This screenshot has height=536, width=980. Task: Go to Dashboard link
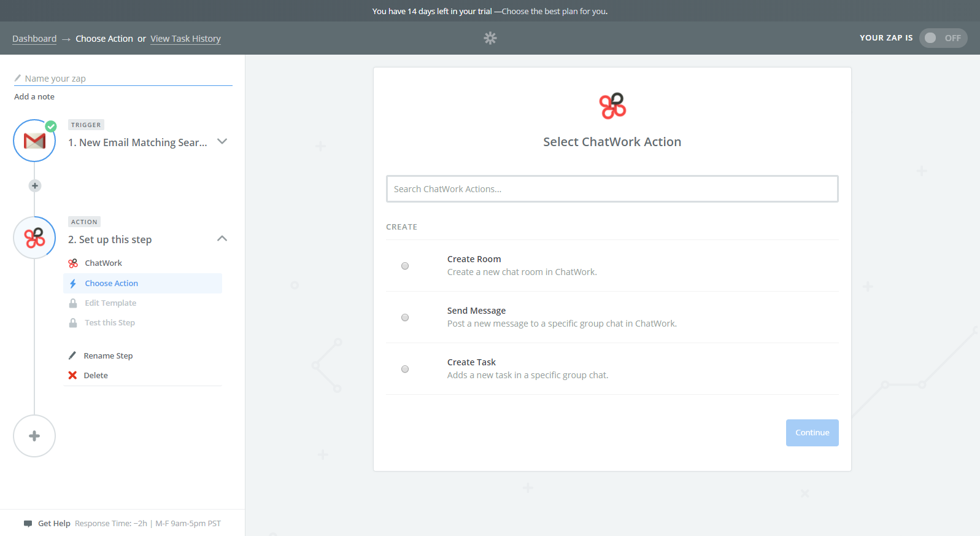pos(34,39)
